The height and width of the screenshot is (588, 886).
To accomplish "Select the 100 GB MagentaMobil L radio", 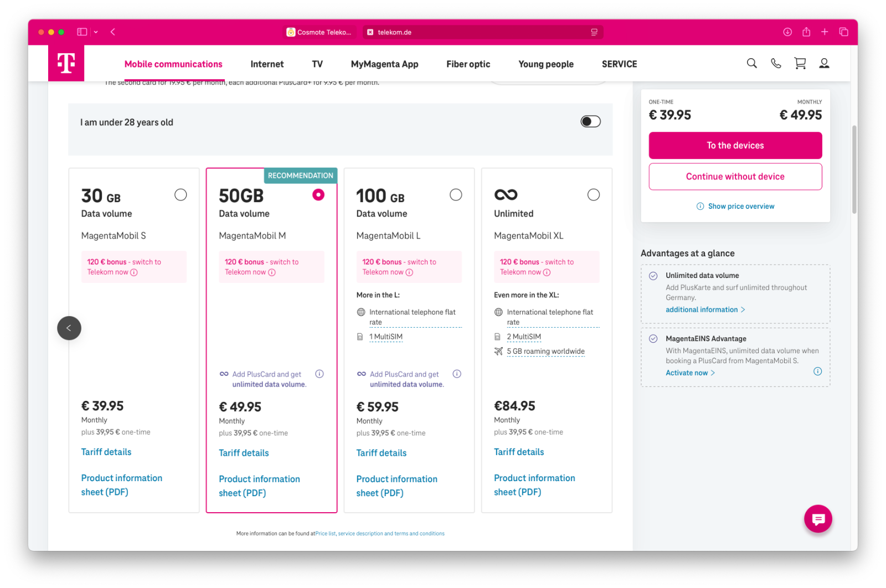I will (456, 195).
